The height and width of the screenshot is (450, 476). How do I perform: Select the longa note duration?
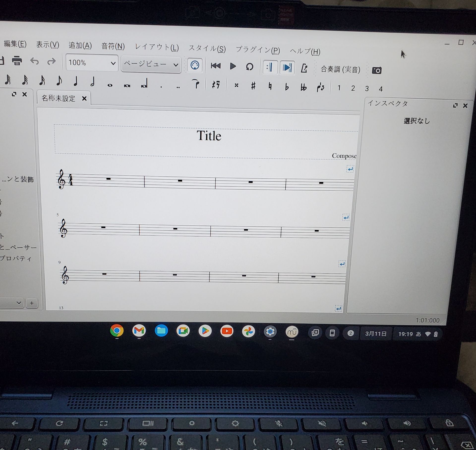(x=144, y=83)
